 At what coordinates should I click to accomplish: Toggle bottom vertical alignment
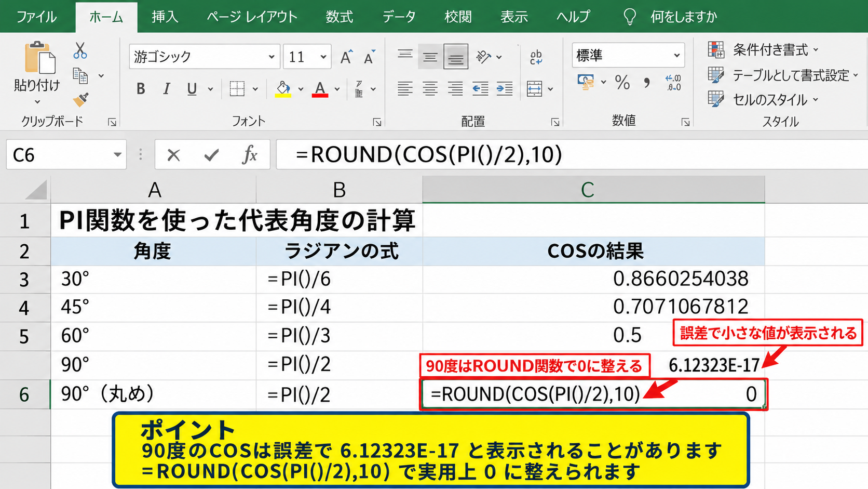coord(456,57)
